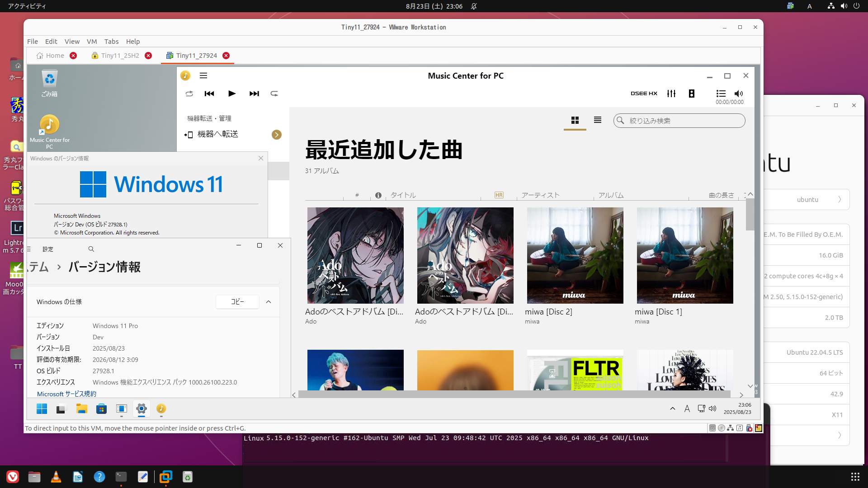Screen dimensions: 868x488
Task: Open miwa [Disc 1] album cover
Action: click(x=685, y=255)
